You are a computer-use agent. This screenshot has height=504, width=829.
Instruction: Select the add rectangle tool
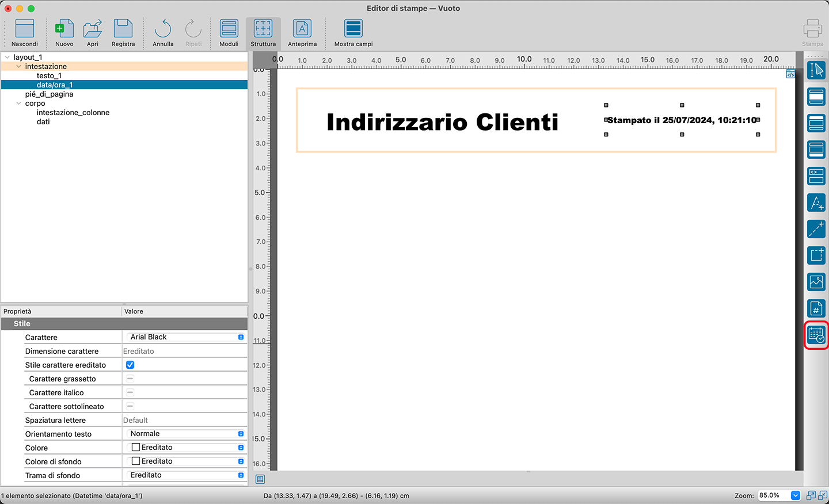point(816,255)
